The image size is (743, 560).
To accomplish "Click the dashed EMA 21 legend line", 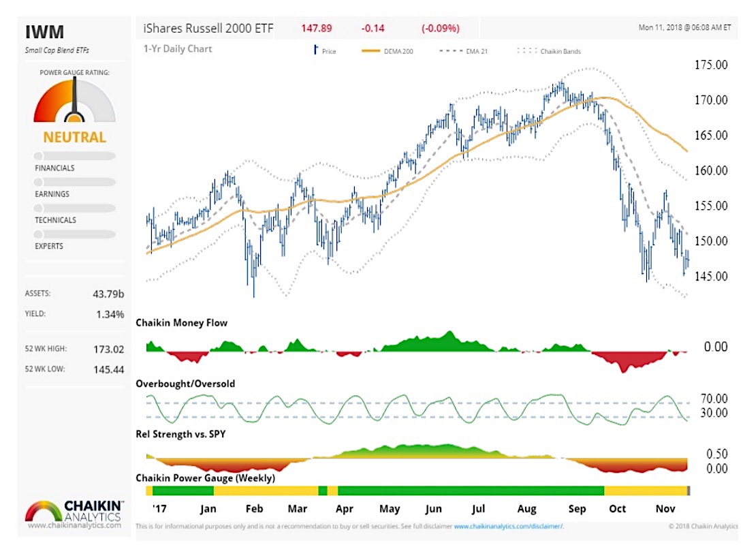I will tap(451, 50).
